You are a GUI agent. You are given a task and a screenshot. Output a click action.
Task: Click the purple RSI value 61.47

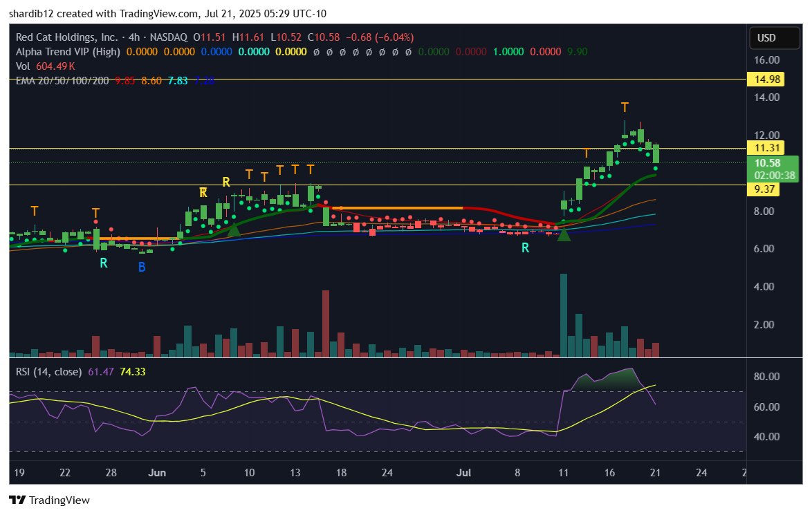pos(101,372)
